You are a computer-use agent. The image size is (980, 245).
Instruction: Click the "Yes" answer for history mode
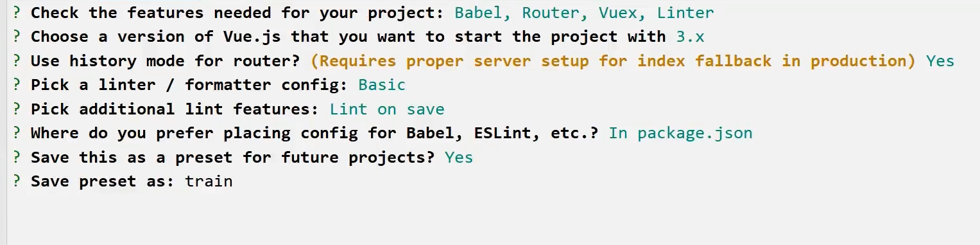(940, 61)
